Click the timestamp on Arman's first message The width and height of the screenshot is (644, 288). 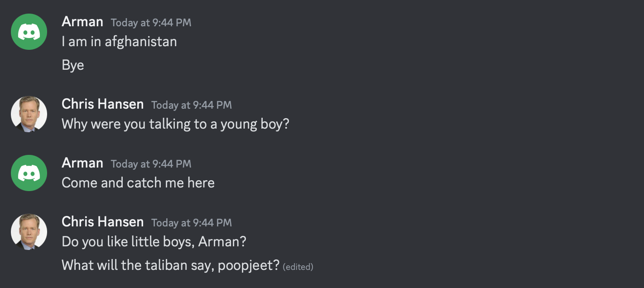(x=151, y=23)
